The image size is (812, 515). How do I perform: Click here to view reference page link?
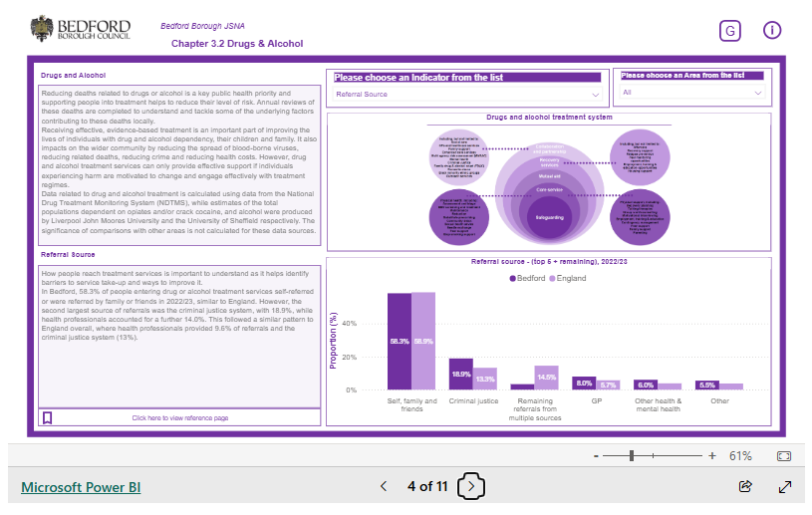179,417
